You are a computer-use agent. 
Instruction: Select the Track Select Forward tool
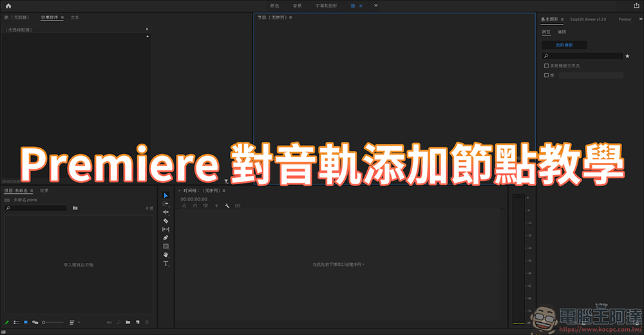point(166,204)
